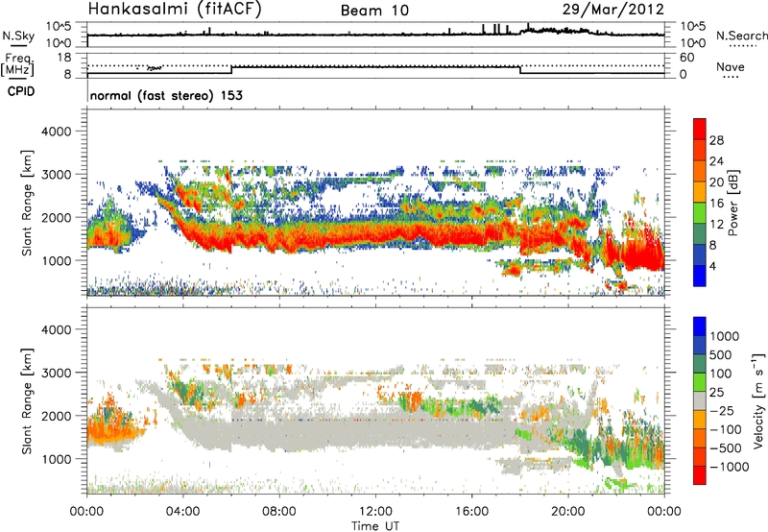Click the 'N.Sky' axis label
The height and width of the screenshot is (532, 768).
point(18,36)
